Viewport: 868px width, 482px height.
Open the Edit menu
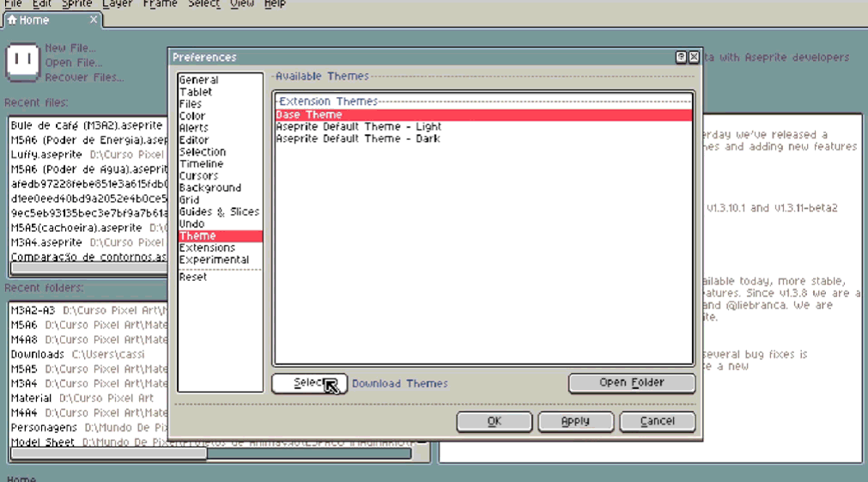[41, 4]
